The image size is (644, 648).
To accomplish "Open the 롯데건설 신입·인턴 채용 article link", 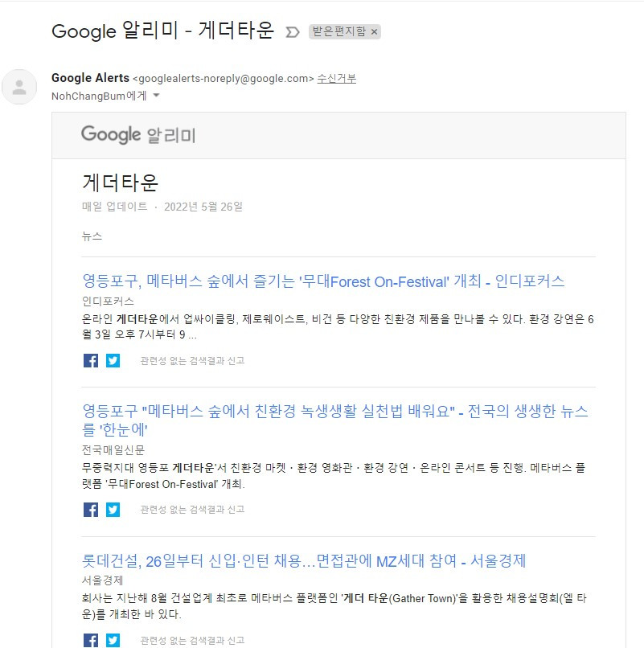I will point(306,562).
